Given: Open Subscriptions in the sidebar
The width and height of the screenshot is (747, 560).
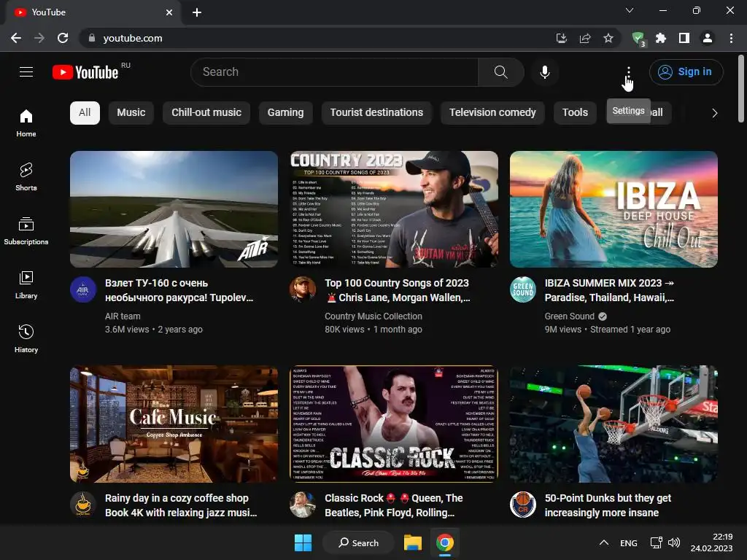Looking at the screenshot, I should point(26,230).
